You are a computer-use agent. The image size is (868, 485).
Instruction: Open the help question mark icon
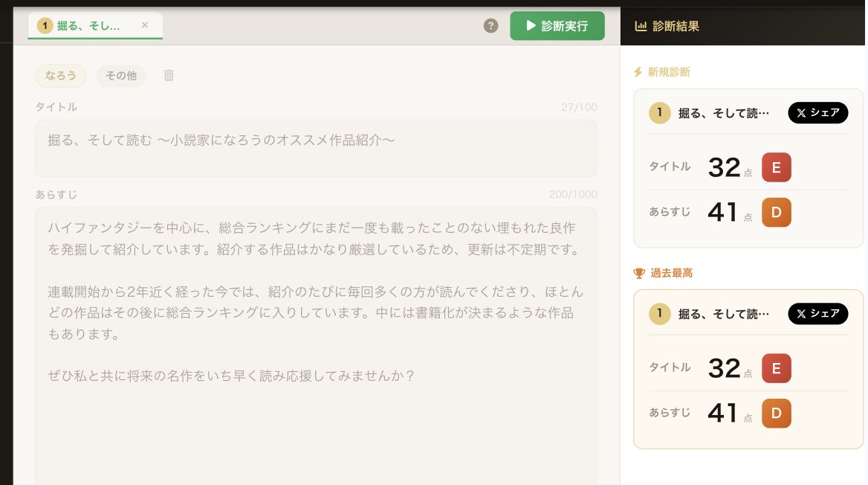490,25
